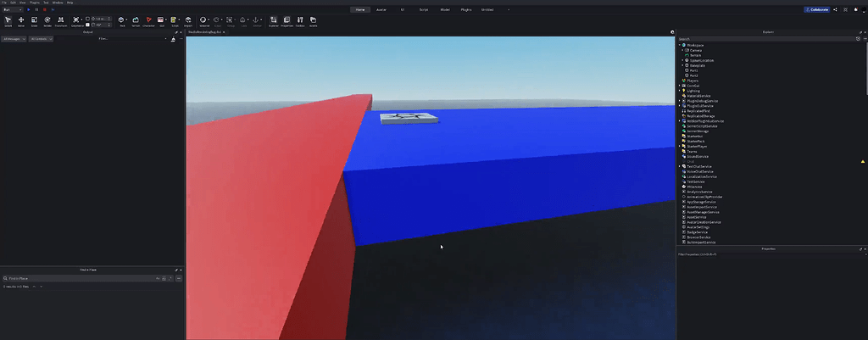Click the Anchor tool icon
The height and width of the screenshot is (340, 868).
(x=256, y=20)
